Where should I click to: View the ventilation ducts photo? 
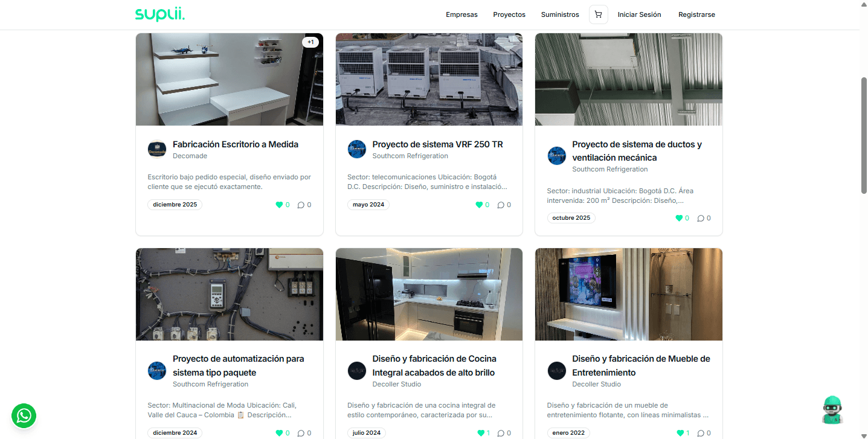coord(629,79)
